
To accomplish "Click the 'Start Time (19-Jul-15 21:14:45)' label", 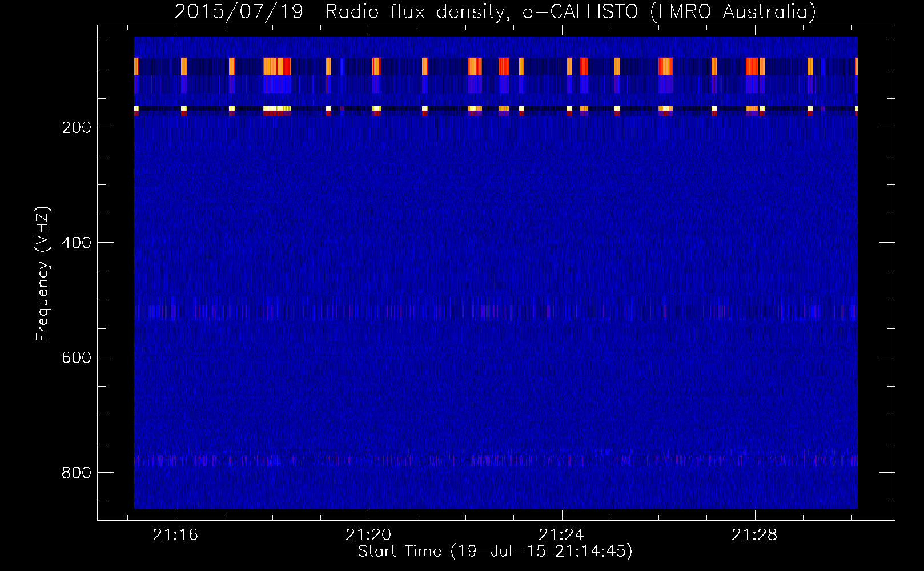I will pos(495,552).
